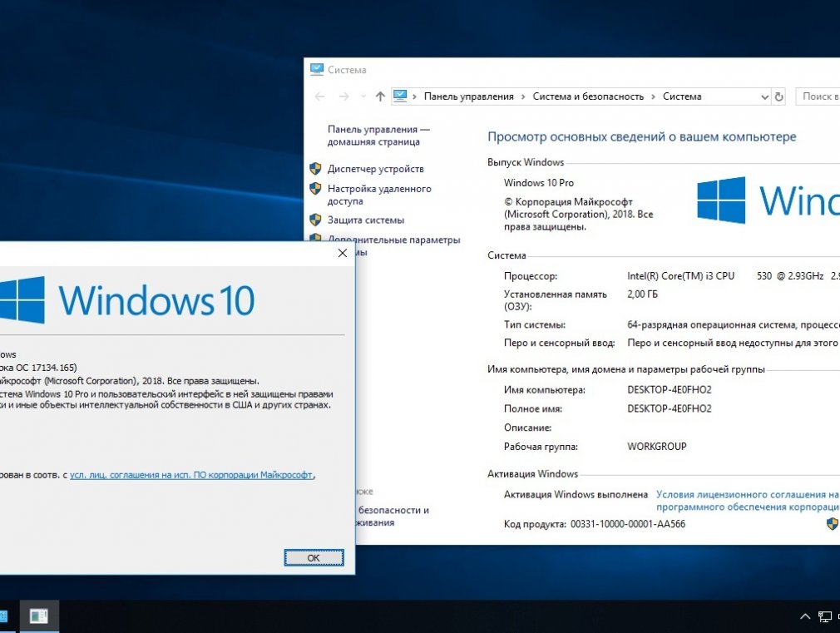The image size is (840, 633).
Task: Open 'Дополнительные параметры' link in sidebar
Action: click(393, 239)
